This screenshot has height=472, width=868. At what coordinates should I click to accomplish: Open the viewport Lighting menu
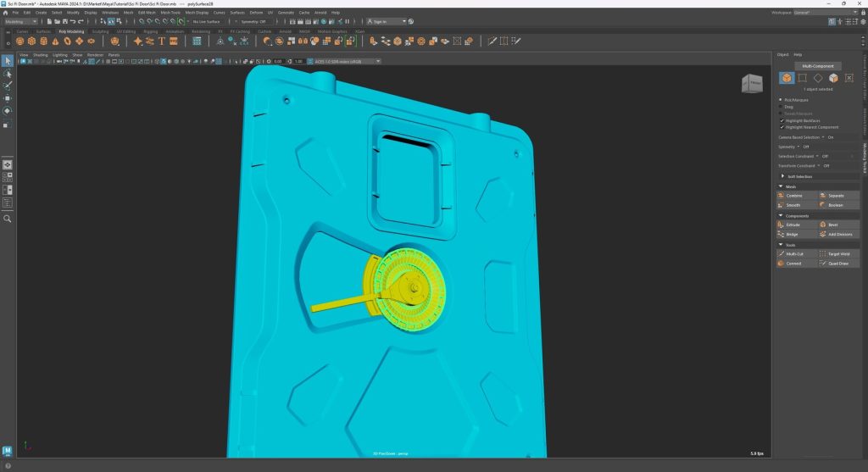[x=60, y=55]
